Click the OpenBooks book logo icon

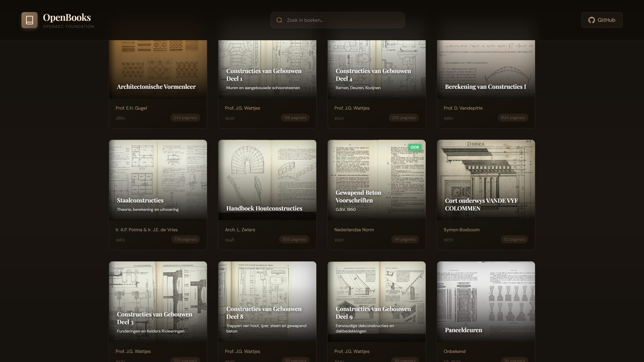(30, 20)
